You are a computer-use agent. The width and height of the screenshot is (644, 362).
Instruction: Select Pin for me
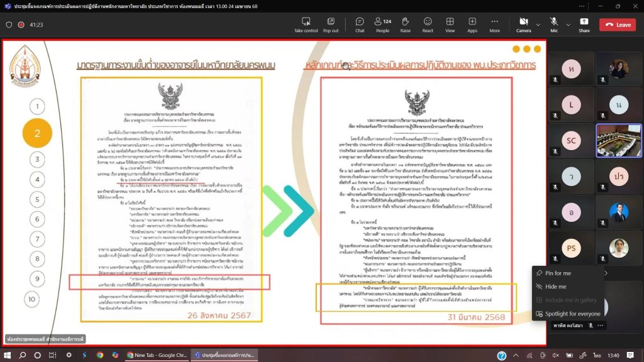point(558,273)
